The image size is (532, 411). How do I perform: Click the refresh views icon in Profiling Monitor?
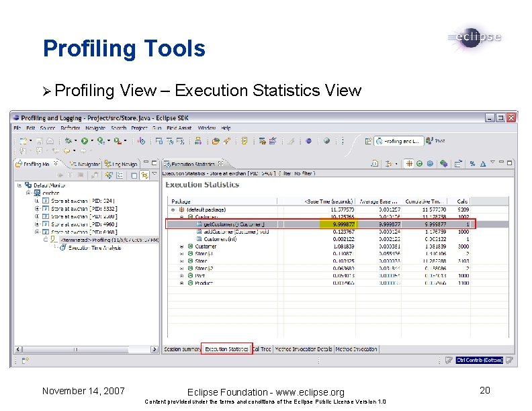click(x=109, y=175)
